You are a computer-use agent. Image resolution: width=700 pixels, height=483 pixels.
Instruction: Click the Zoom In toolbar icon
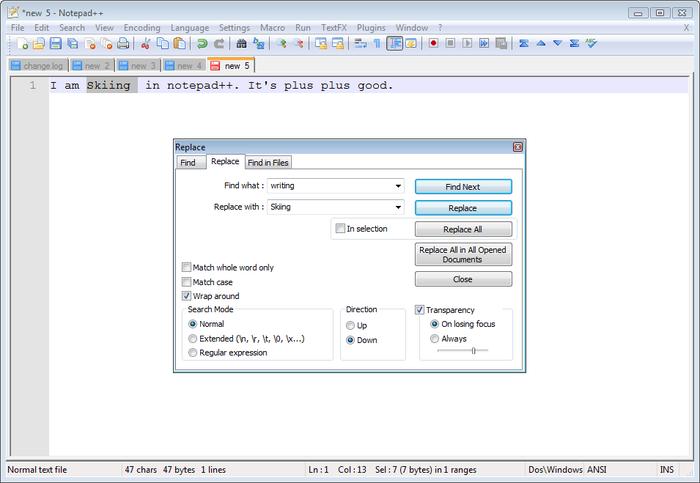[281, 43]
